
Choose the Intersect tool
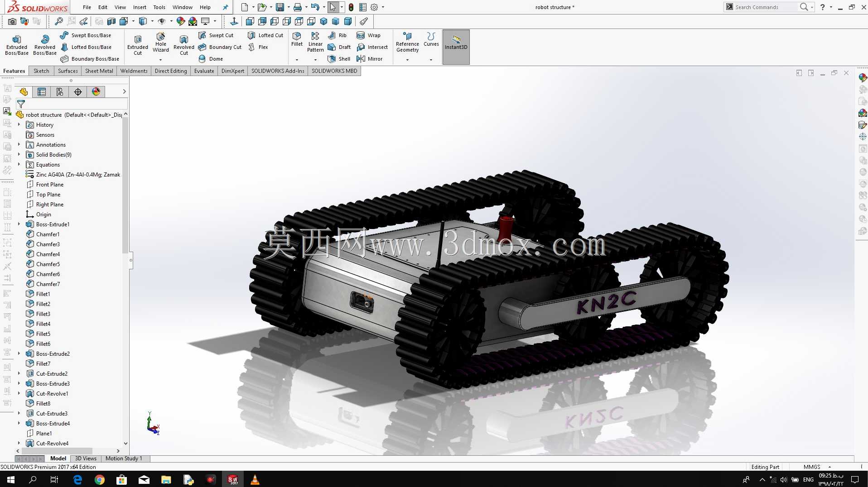pyautogui.click(x=372, y=47)
